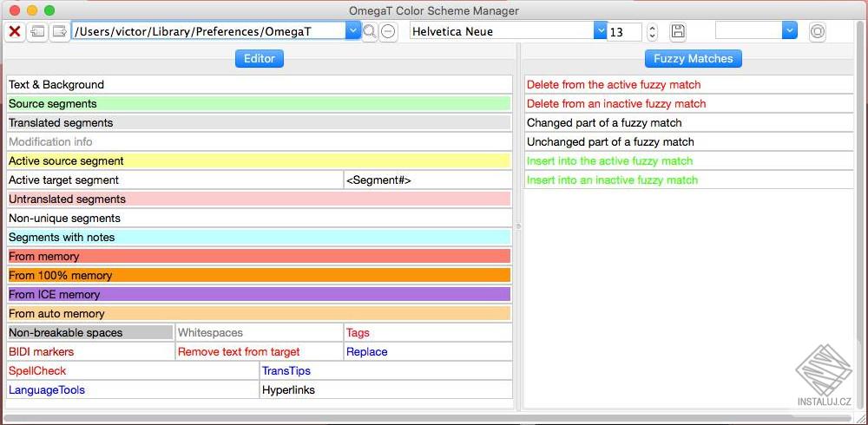This screenshot has width=868, height=425.
Task: Minimize the window with yellow button
Action: (32, 10)
